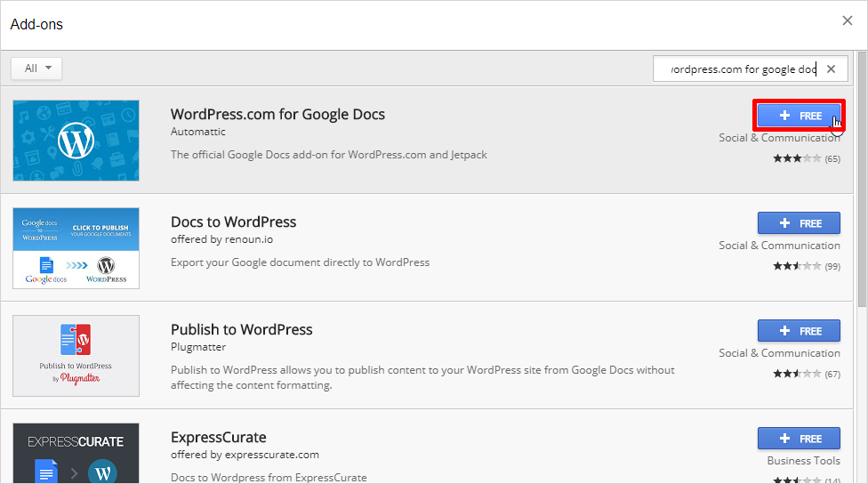Select the Publish to WordPress title
The image size is (868, 484).
coord(241,329)
